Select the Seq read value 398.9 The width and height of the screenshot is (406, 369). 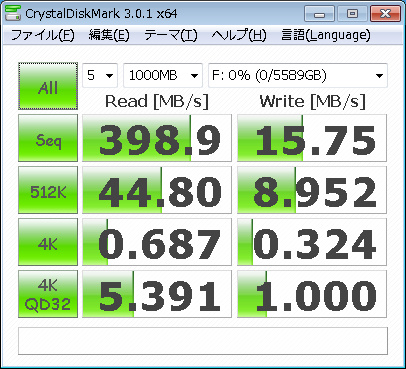point(157,138)
